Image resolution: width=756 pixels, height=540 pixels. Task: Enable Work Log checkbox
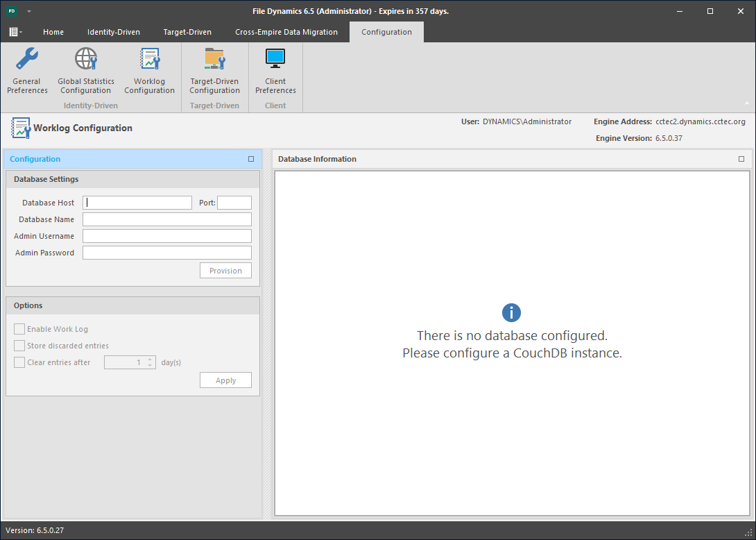pos(19,329)
